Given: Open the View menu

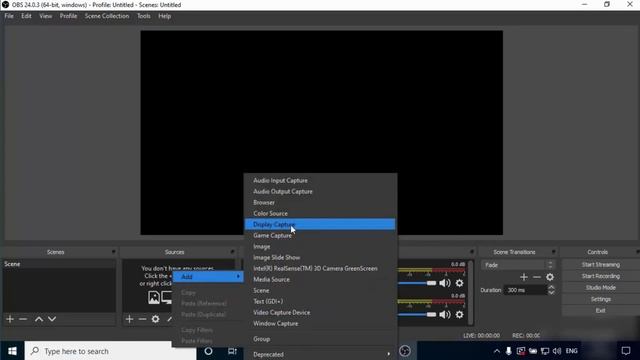Looking at the screenshot, I should pyautogui.click(x=46, y=16).
